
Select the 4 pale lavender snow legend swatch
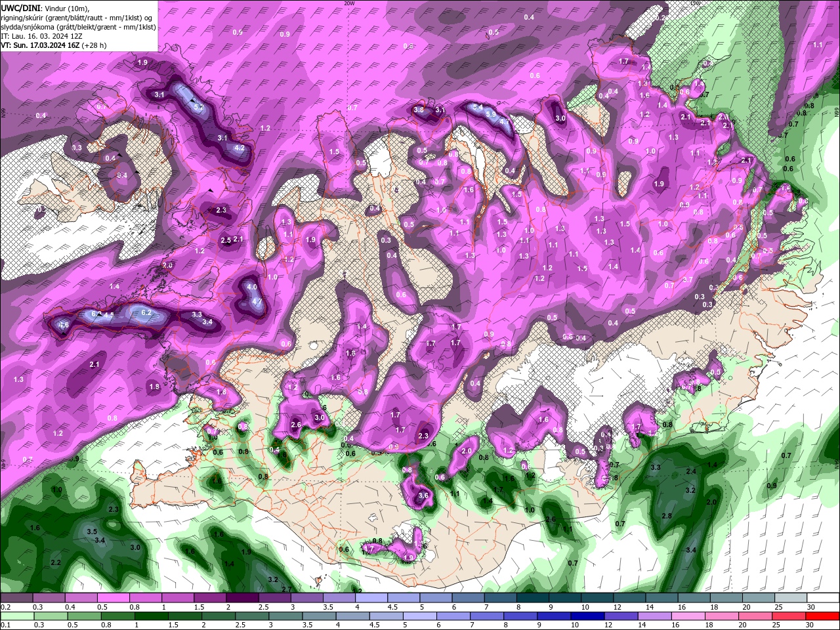[x=371, y=598]
